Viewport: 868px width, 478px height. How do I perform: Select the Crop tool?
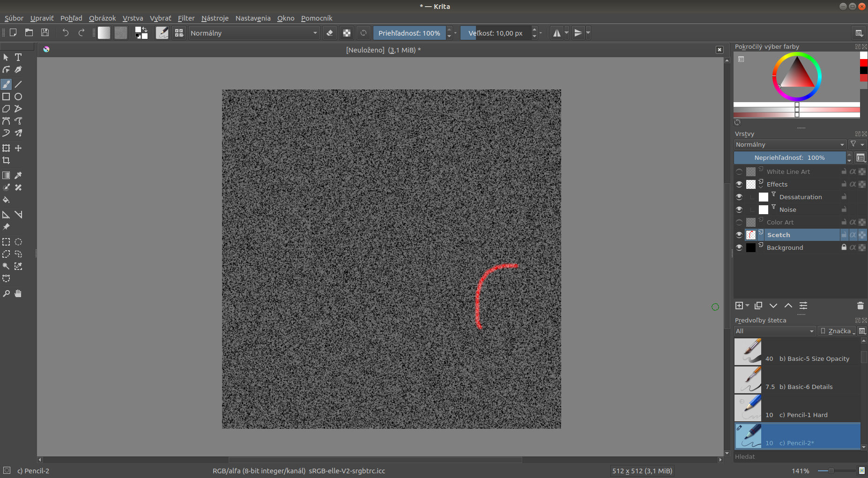click(6, 160)
